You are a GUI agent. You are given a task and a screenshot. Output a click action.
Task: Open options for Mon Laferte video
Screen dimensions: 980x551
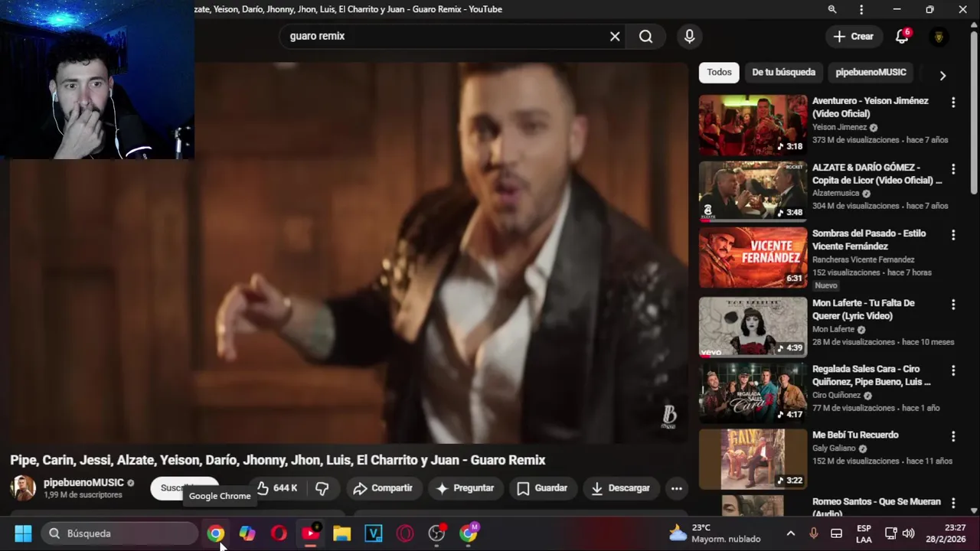pyautogui.click(x=953, y=304)
